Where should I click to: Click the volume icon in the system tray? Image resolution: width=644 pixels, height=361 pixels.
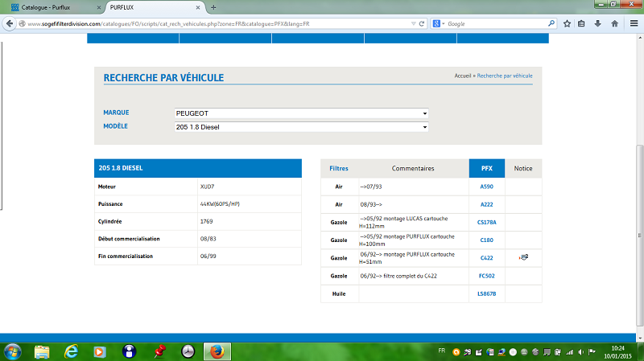click(580, 352)
